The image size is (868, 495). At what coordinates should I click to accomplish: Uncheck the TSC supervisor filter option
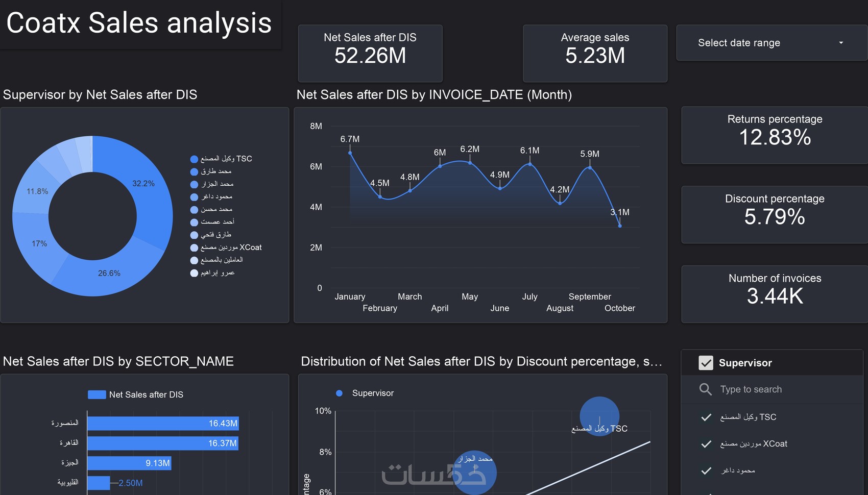tap(706, 417)
